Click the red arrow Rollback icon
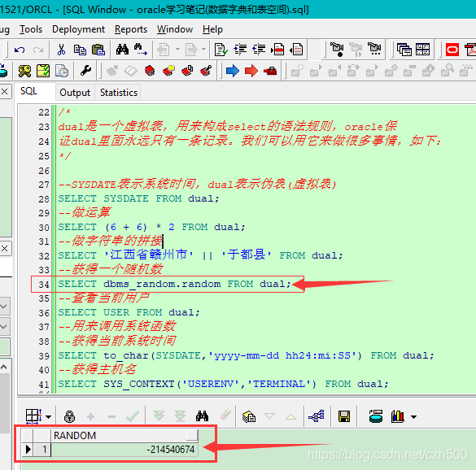This screenshot has height=470, width=476. click(251, 71)
